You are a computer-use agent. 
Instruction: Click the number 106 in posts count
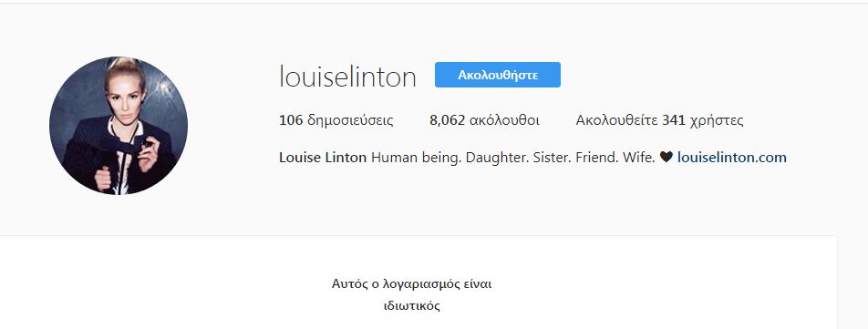coord(291,120)
